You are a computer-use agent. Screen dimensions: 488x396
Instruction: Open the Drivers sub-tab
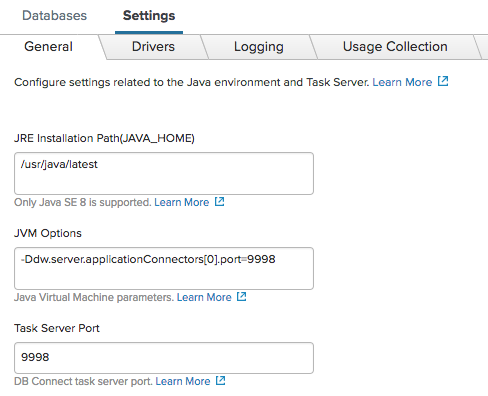[x=153, y=47]
